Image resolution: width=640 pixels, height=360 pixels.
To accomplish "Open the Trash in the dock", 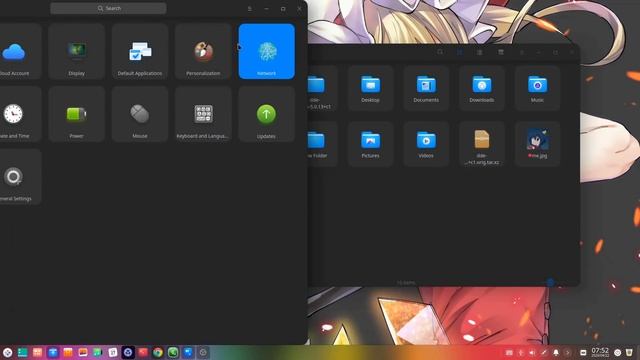I will (x=629, y=353).
